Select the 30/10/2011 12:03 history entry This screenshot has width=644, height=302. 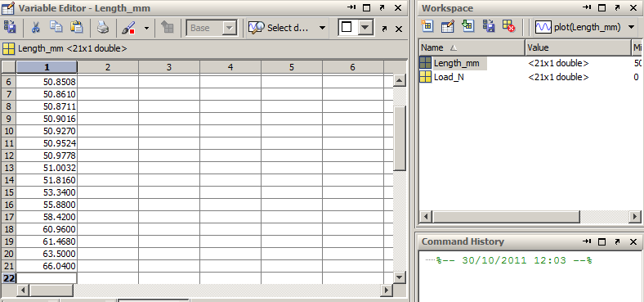(514, 260)
